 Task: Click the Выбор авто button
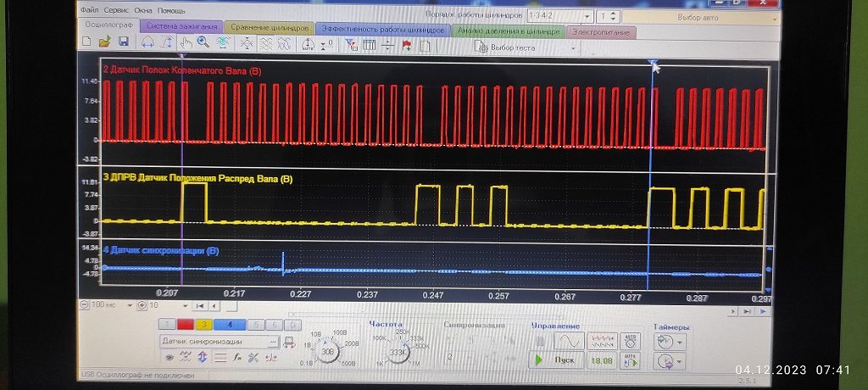coord(700,17)
